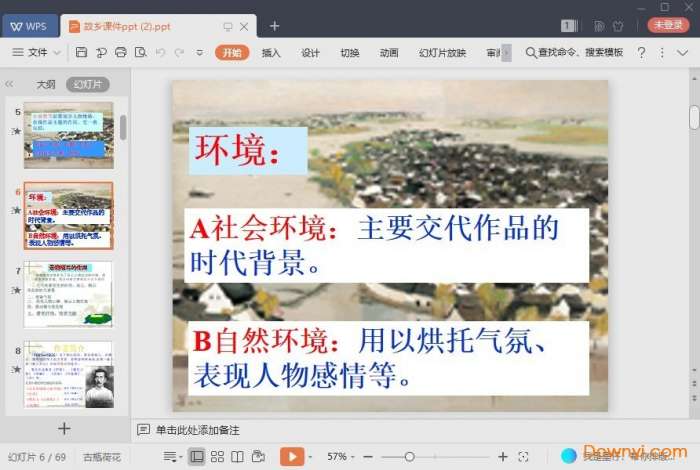
Task: Open a new tab with plus button
Action: pos(274,26)
